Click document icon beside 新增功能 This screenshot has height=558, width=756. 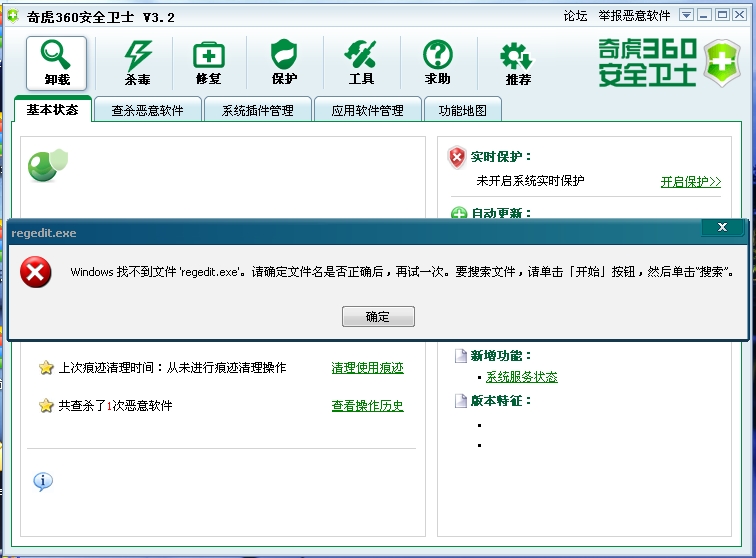click(x=461, y=356)
